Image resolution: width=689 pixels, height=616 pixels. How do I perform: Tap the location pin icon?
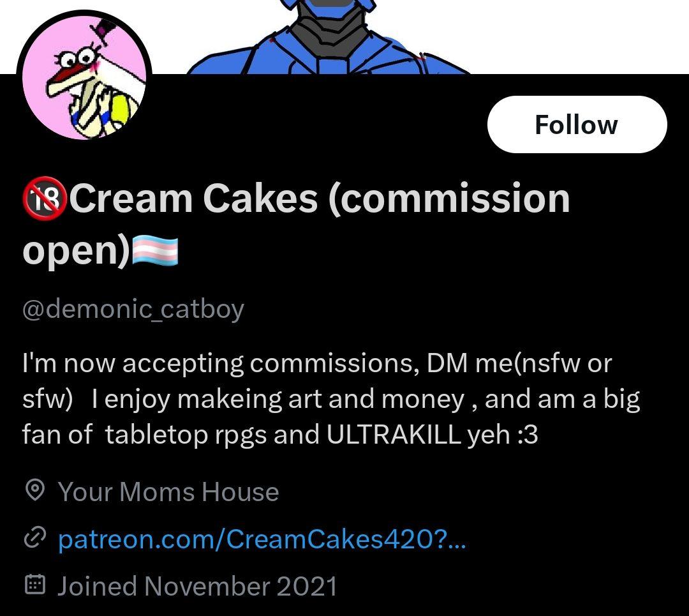[34, 491]
